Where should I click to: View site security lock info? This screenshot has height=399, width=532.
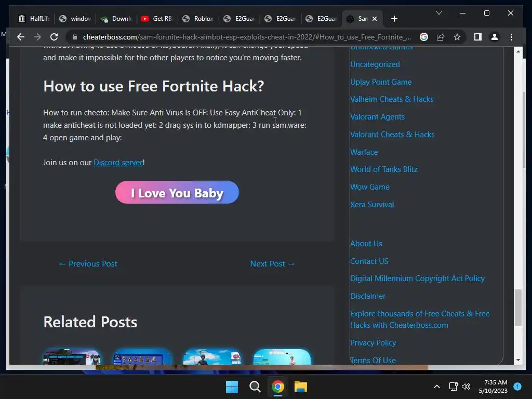pos(75,37)
